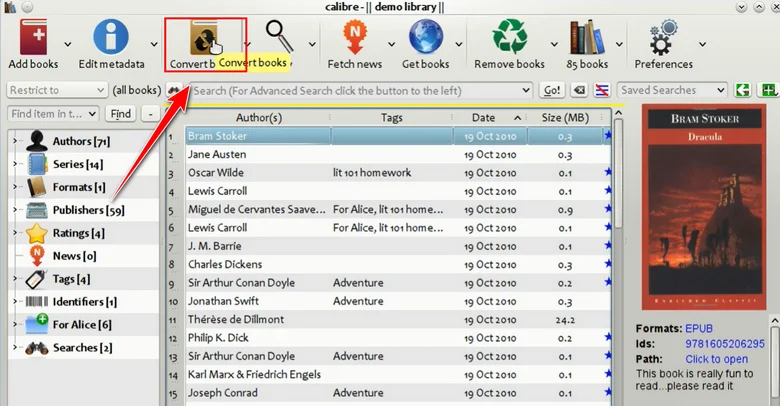The width and height of the screenshot is (780, 406).
Task: Open the Preferences dropdown arrow
Action: click(x=702, y=44)
